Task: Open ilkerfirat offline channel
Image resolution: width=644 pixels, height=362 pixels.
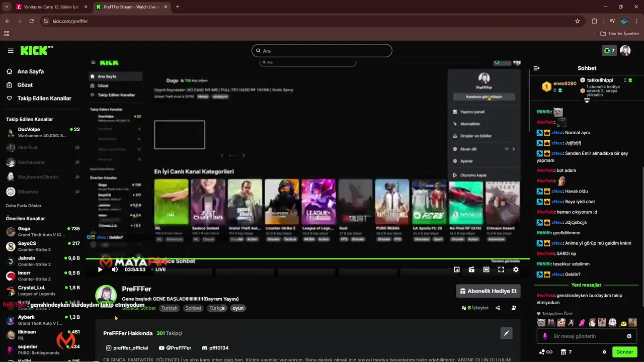Action: 43,147
